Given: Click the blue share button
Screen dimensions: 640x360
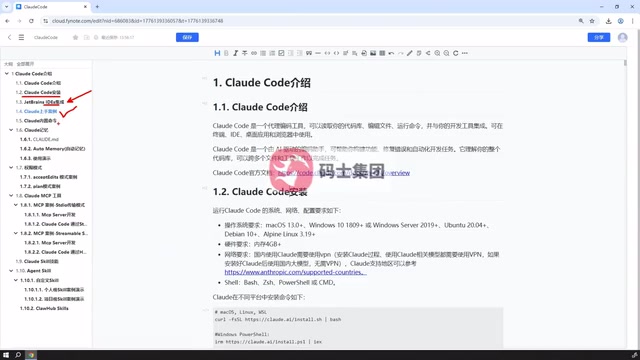Looking at the screenshot, I should tap(599, 37).
